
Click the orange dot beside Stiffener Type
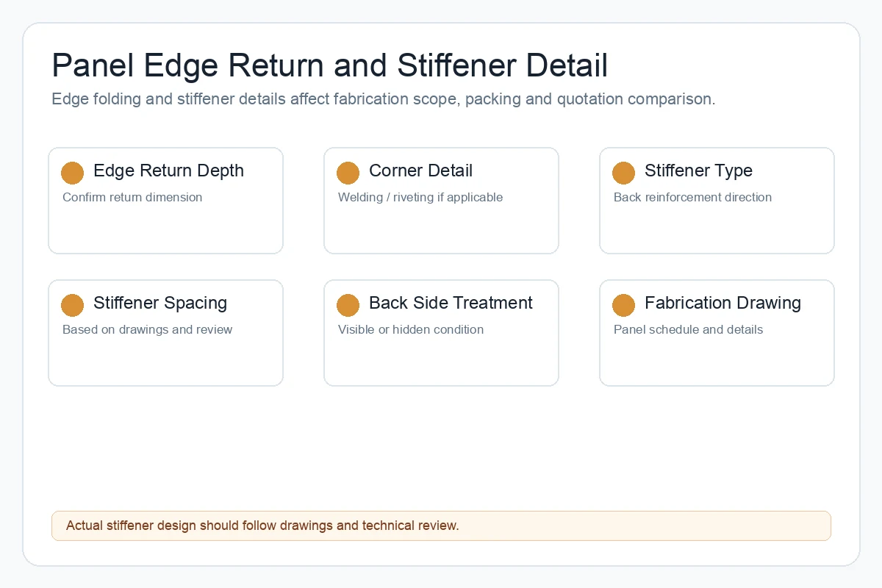pos(623,173)
